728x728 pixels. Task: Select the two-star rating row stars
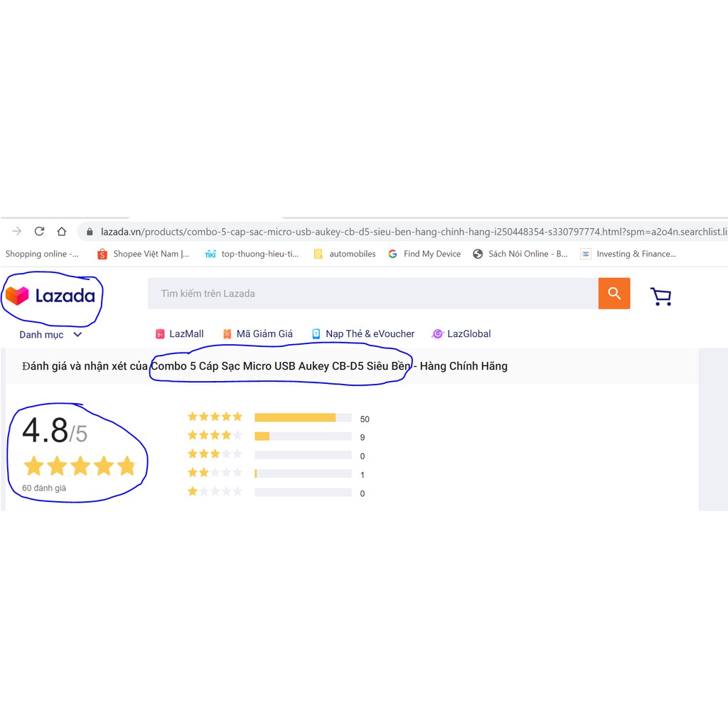(x=215, y=473)
